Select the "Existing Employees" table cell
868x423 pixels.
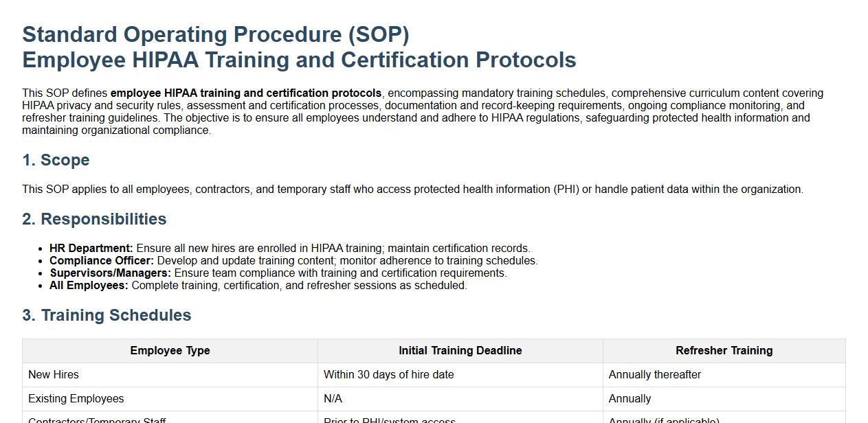76,399
